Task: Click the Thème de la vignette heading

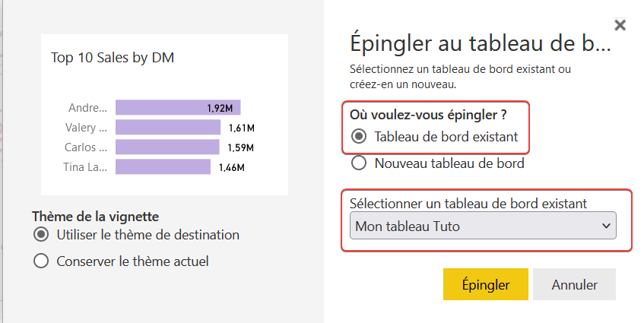Action: [x=95, y=217]
